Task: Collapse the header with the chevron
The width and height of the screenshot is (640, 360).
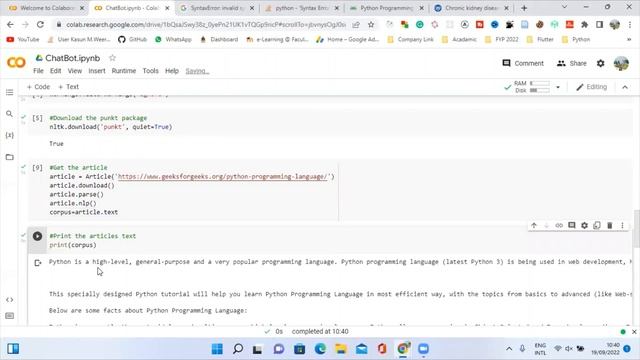Action: click(x=625, y=87)
